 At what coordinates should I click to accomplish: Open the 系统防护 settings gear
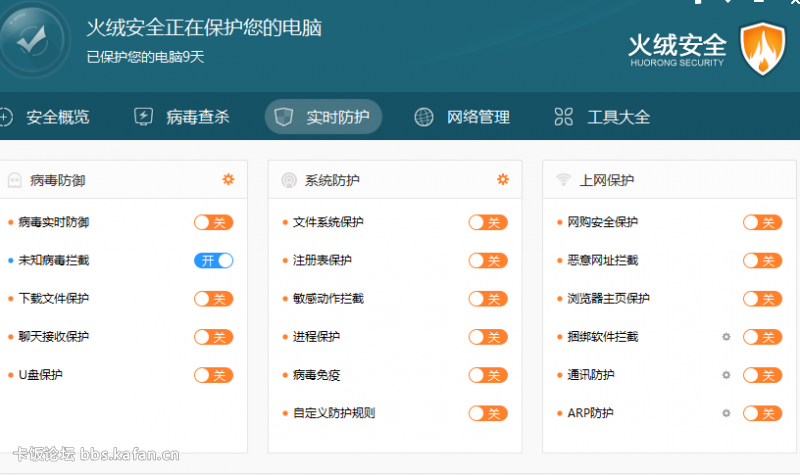[503, 179]
